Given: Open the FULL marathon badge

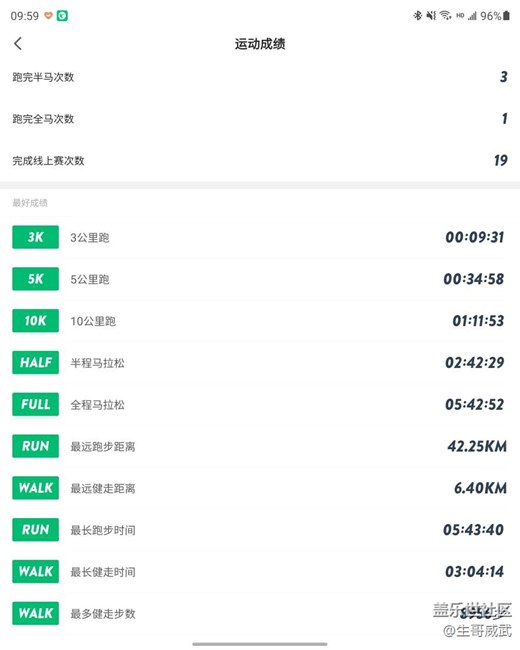Looking at the screenshot, I should (x=36, y=404).
